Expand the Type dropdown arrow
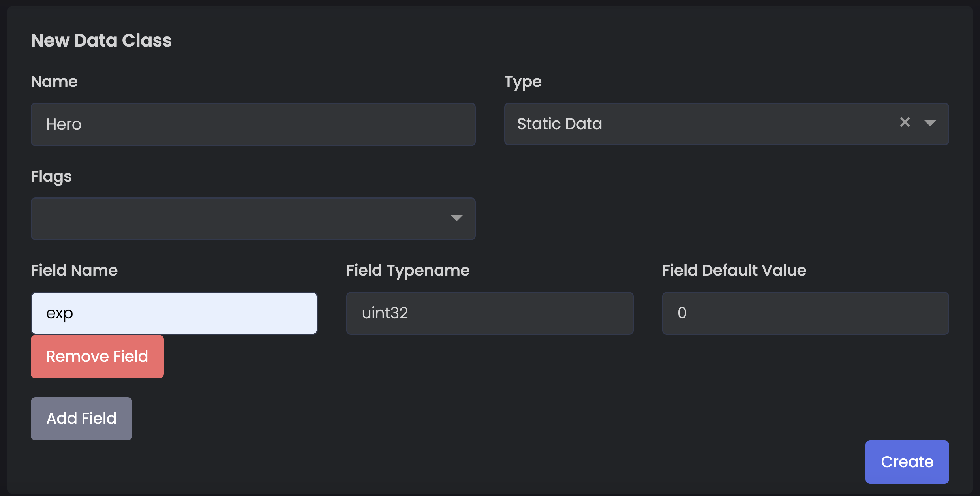Viewport: 980px width, 496px height. click(930, 123)
